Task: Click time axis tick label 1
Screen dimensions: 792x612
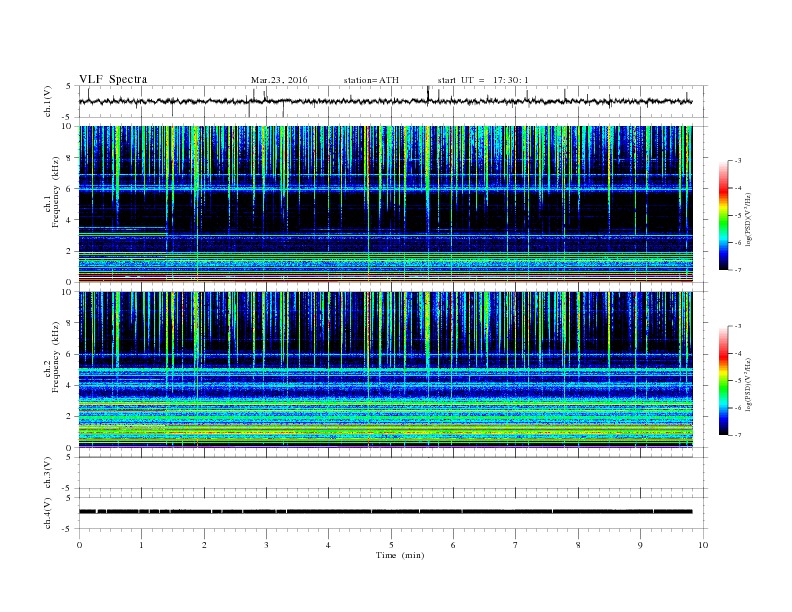Action: [x=141, y=545]
